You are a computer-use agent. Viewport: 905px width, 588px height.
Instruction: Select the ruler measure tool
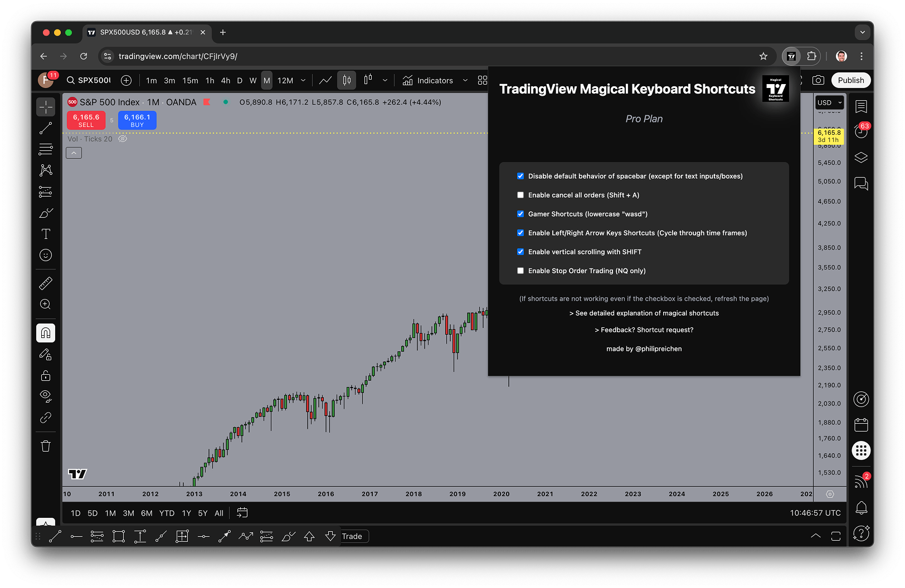coord(46,283)
